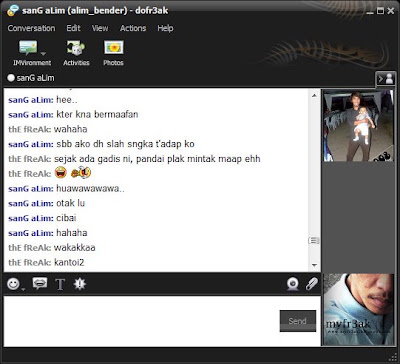Viewport: 400px width, 364px height.
Task: Start webcam with the camera icon
Action: pos(293,284)
